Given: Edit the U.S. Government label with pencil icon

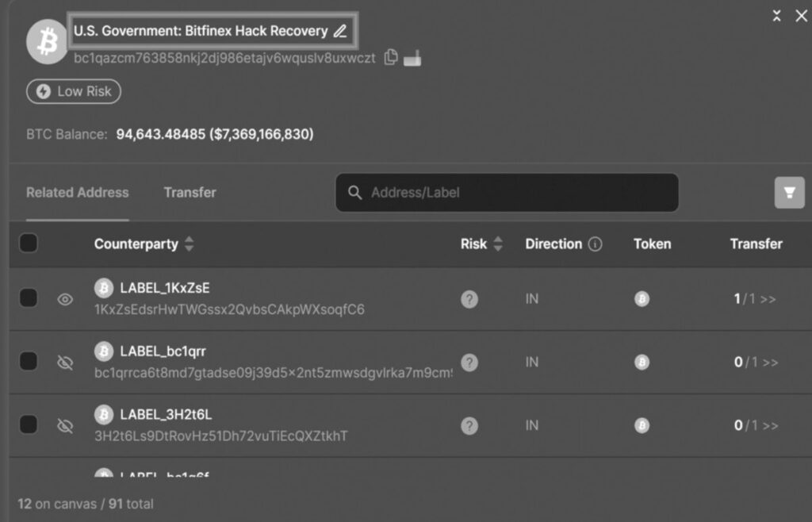Looking at the screenshot, I should (340, 31).
